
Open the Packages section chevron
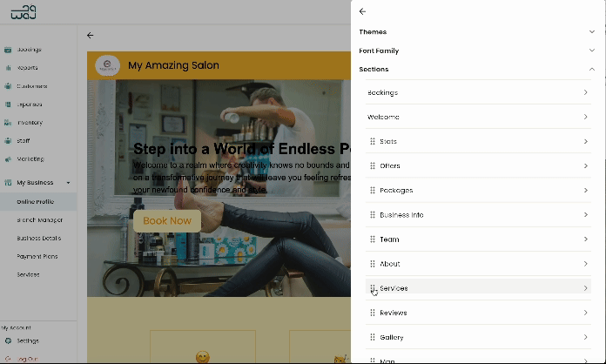coord(585,190)
